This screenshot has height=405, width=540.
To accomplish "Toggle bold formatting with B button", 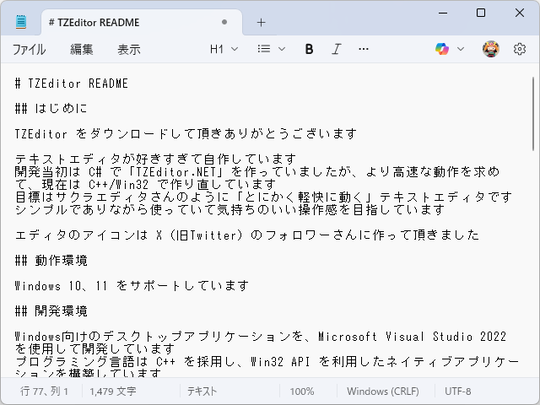I will [x=309, y=49].
